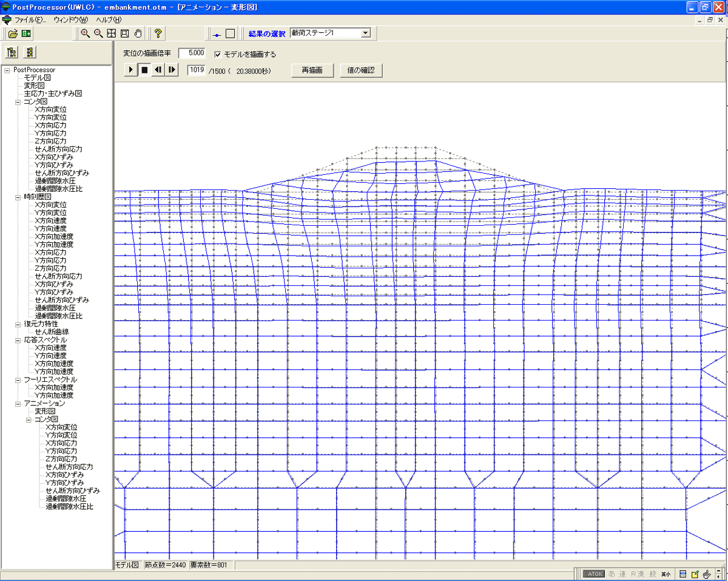
Task: Step the animation forward one frame
Action: (172, 70)
